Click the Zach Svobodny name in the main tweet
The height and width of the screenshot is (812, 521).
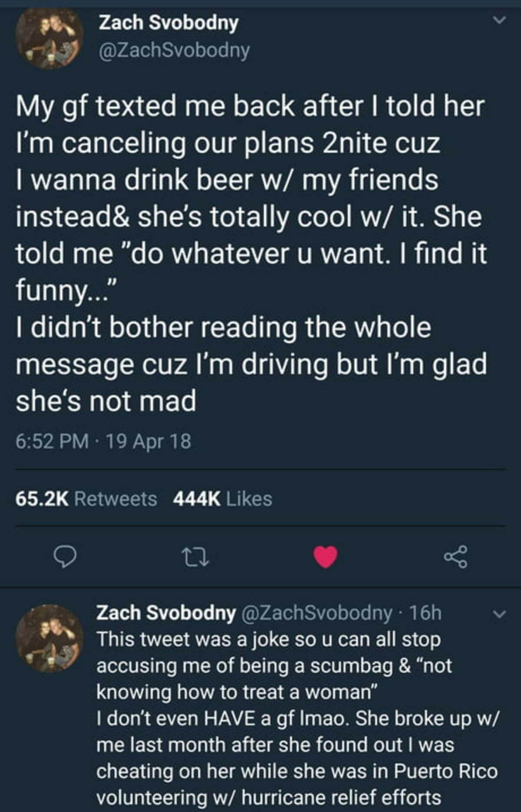coord(169,23)
